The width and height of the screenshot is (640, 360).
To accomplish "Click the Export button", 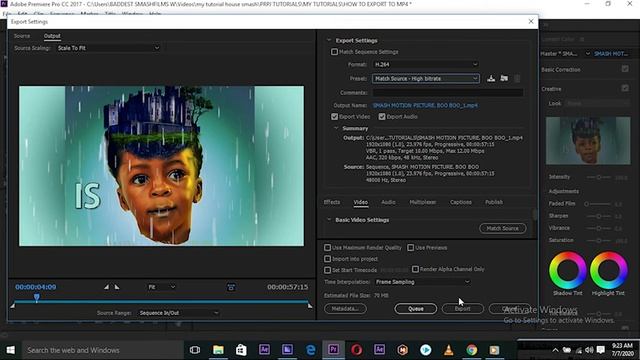I will click(x=462, y=309).
